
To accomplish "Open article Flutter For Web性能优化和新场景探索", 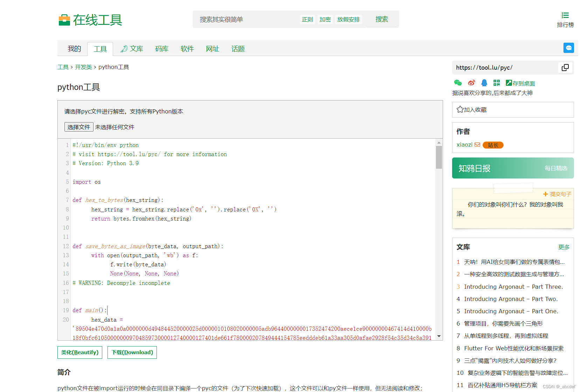I will click(514, 348).
